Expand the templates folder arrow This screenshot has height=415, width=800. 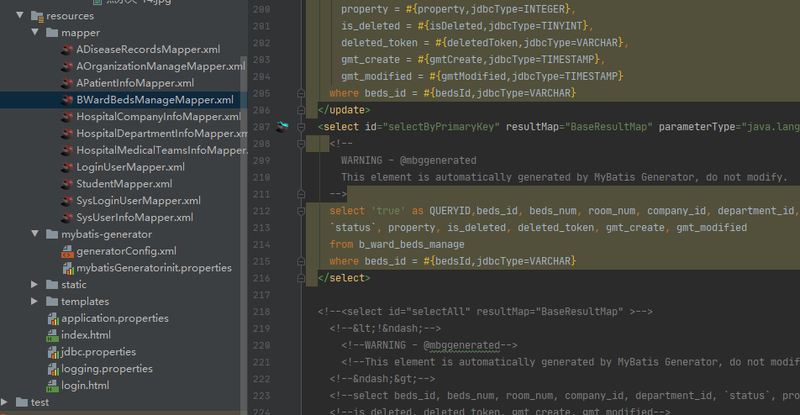[x=34, y=301]
